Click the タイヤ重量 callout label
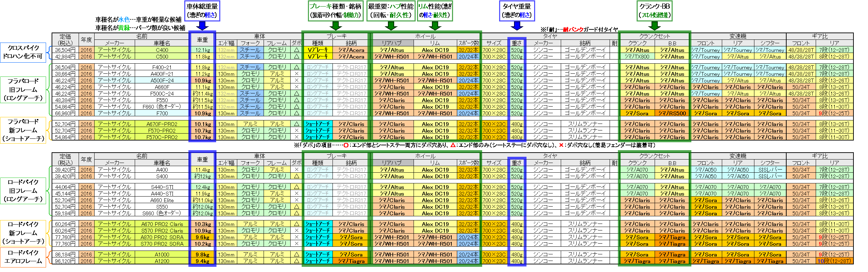This screenshot has height=272, width=868. (517, 11)
